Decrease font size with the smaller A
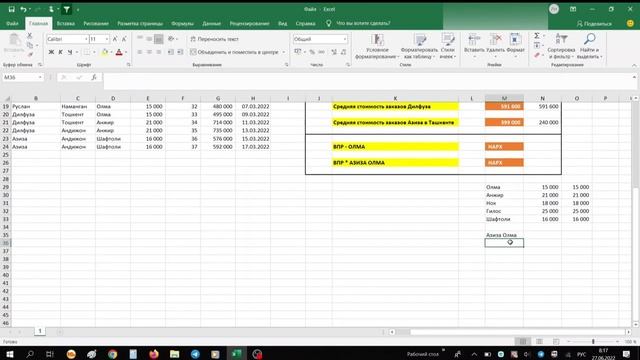 124,39
